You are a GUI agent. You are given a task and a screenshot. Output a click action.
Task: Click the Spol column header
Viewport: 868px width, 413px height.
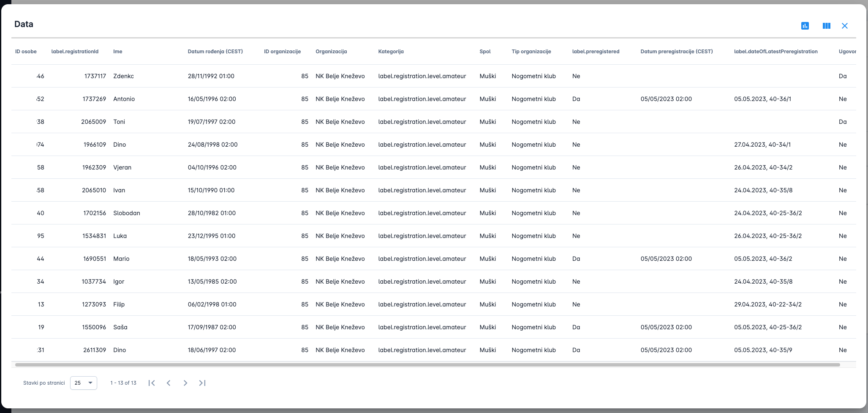[x=485, y=52]
